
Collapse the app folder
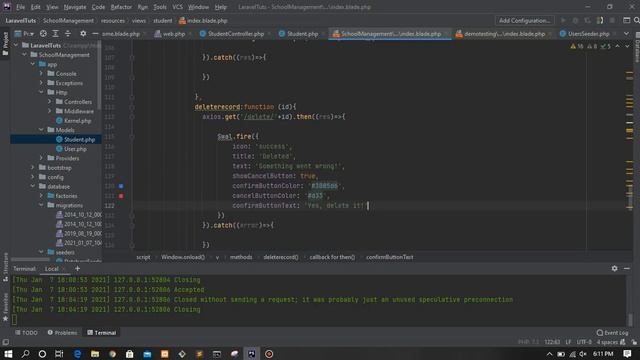(x=33, y=64)
